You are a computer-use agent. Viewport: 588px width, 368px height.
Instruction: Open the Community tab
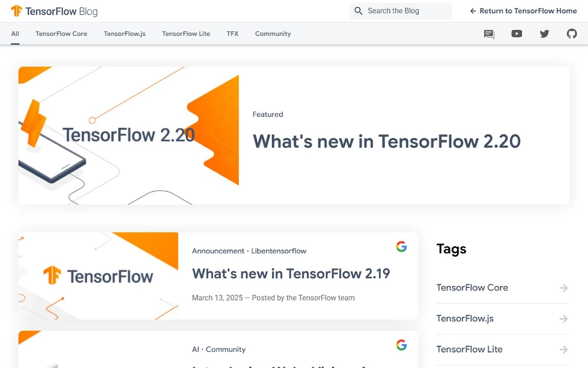(273, 34)
